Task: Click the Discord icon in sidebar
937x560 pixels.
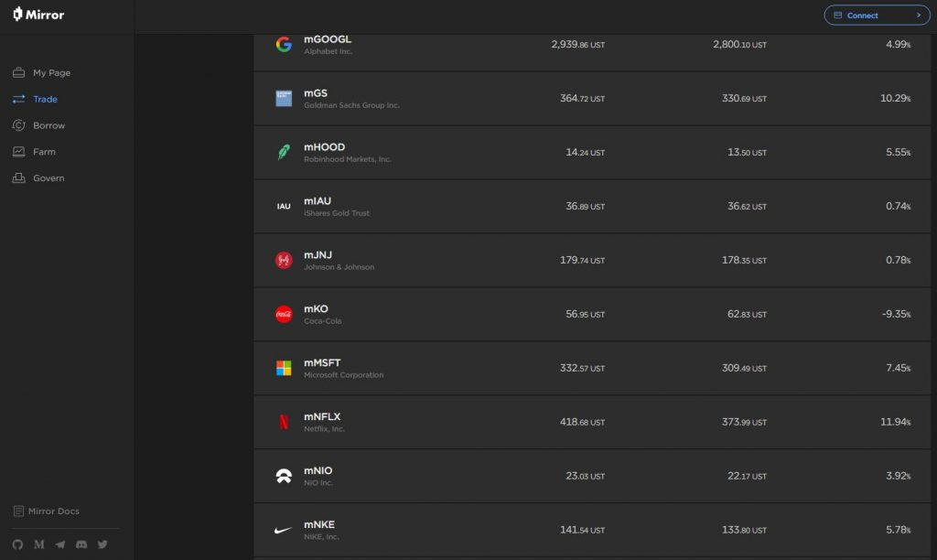Action: pyautogui.click(x=81, y=544)
